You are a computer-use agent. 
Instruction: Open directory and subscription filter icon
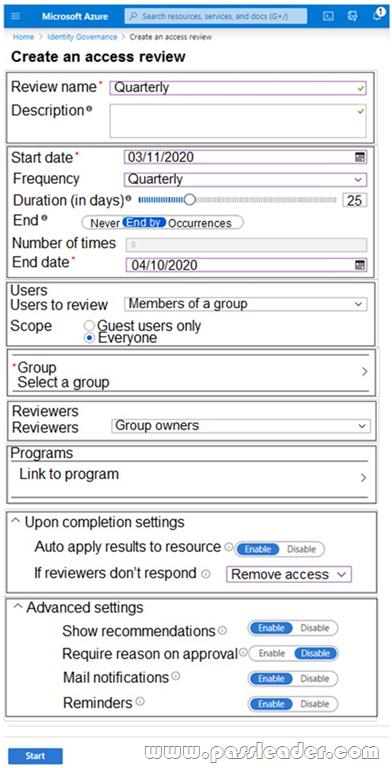pyautogui.click(x=352, y=16)
